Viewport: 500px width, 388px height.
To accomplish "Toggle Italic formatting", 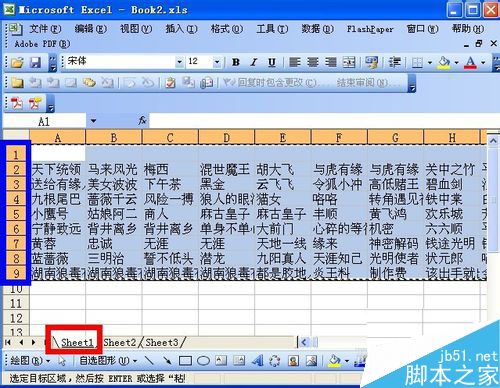I will pos(254,62).
